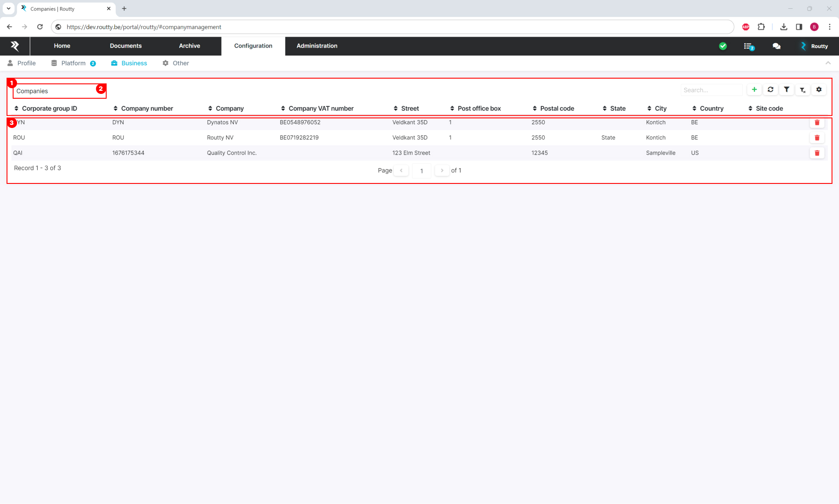
Task: Click the Archive navigation item
Action: [189, 46]
